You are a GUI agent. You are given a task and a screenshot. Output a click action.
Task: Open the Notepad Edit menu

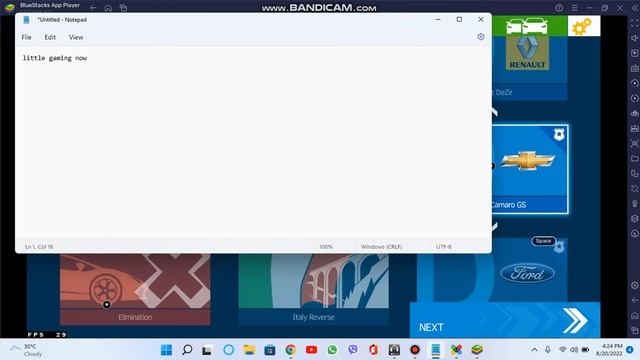pyautogui.click(x=50, y=37)
